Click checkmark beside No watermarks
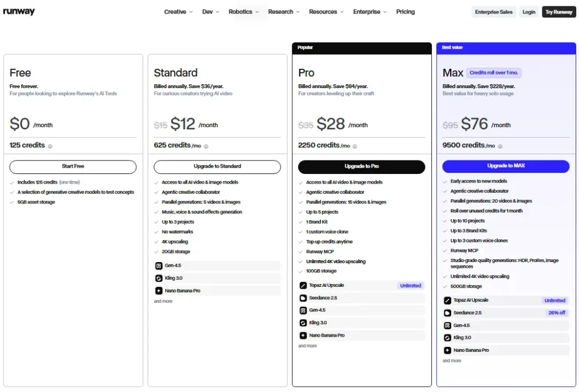This screenshot has height=392, width=579. (156, 232)
